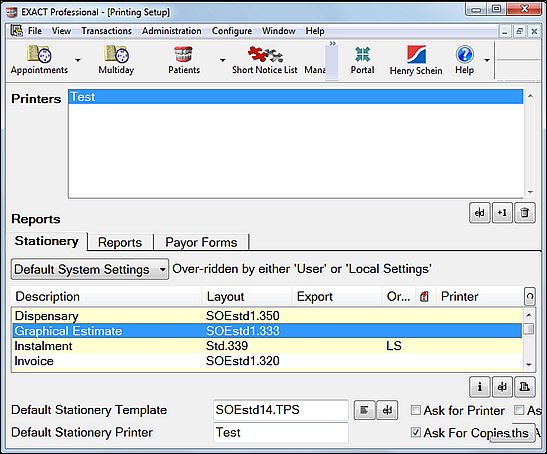Screen dimensions: 547x454
Task: Add a new printer with +1 button
Action: [x=502, y=213]
